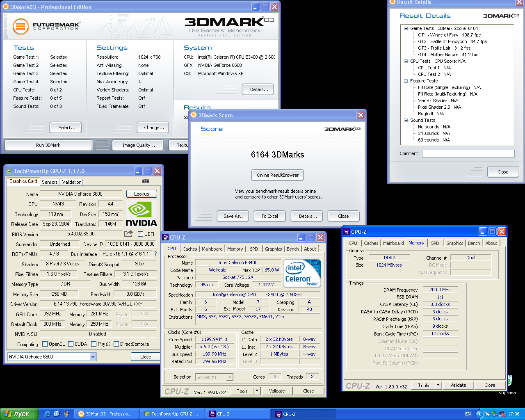Click the CPU-Z Memory window title bar icon
Viewport: 525px width, 420px height.
click(347, 232)
